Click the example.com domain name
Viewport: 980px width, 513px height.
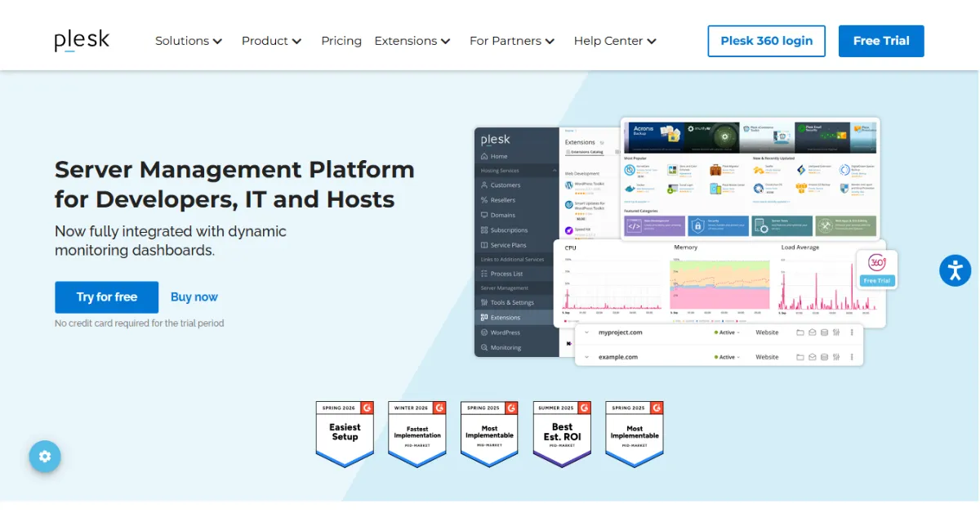617,357
